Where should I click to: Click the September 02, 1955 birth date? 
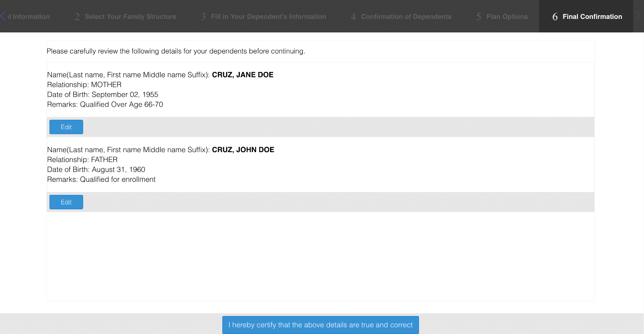coord(125,95)
